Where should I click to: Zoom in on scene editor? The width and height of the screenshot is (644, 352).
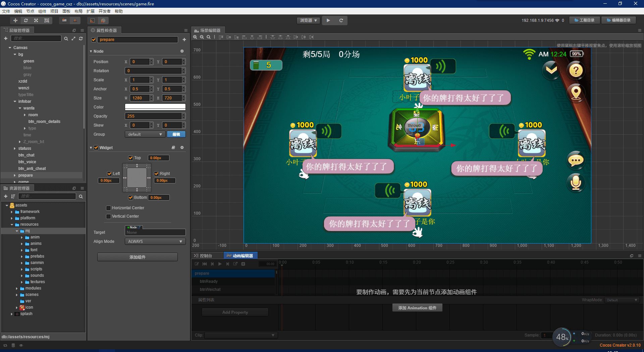[195, 37]
